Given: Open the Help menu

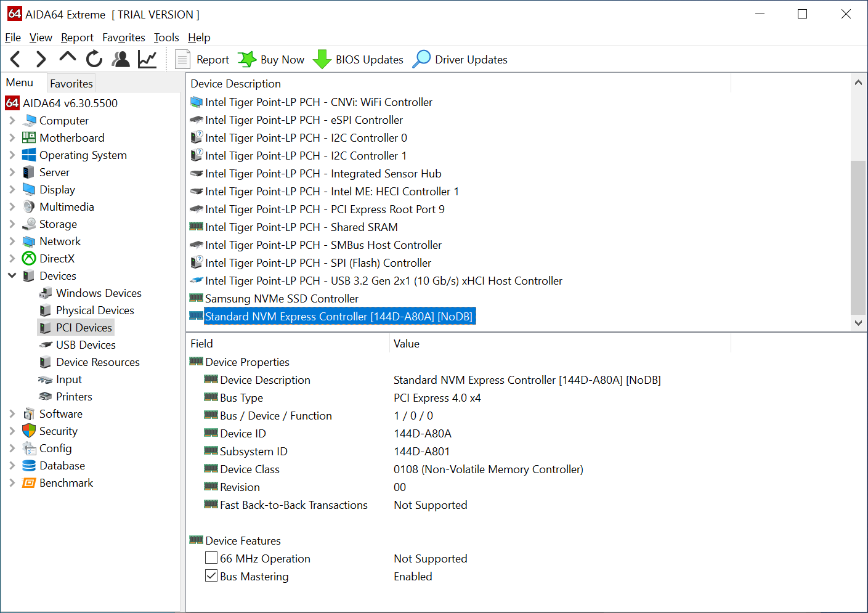Looking at the screenshot, I should coord(199,38).
